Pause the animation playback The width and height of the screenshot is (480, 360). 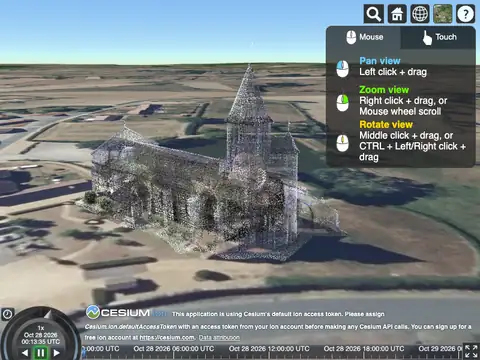point(41,353)
